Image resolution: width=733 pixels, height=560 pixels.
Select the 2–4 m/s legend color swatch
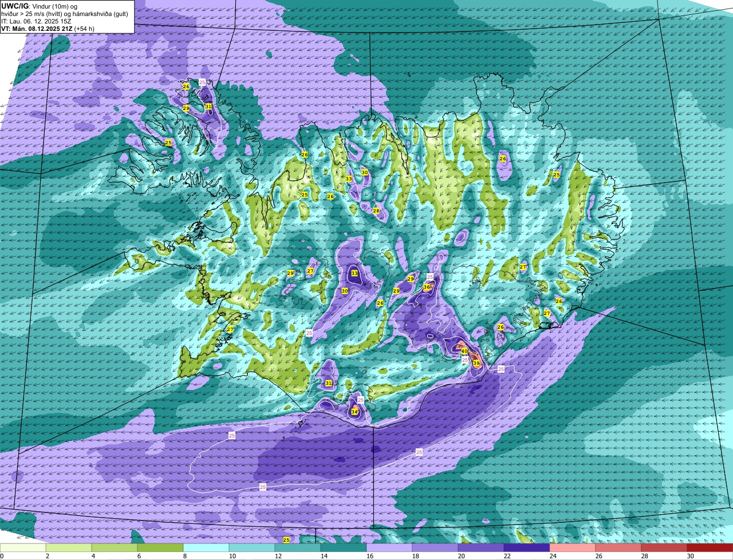point(69,548)
